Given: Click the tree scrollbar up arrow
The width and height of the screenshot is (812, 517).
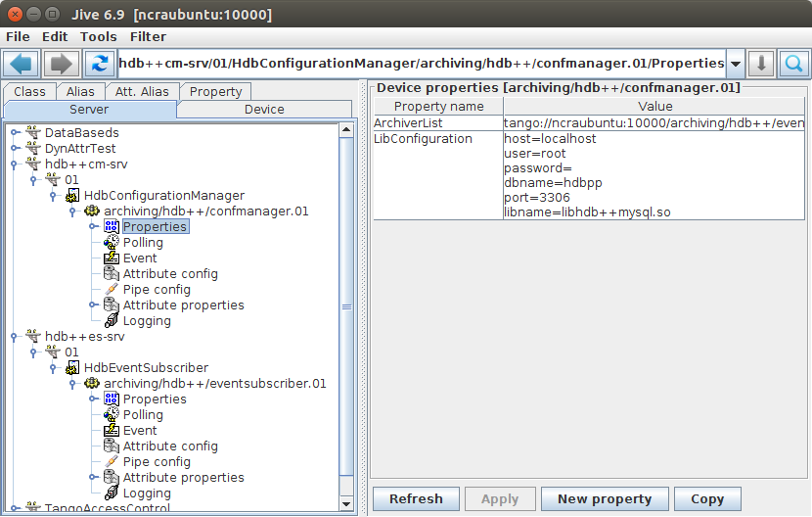Looking at the screenshot, I should point(346,129).
